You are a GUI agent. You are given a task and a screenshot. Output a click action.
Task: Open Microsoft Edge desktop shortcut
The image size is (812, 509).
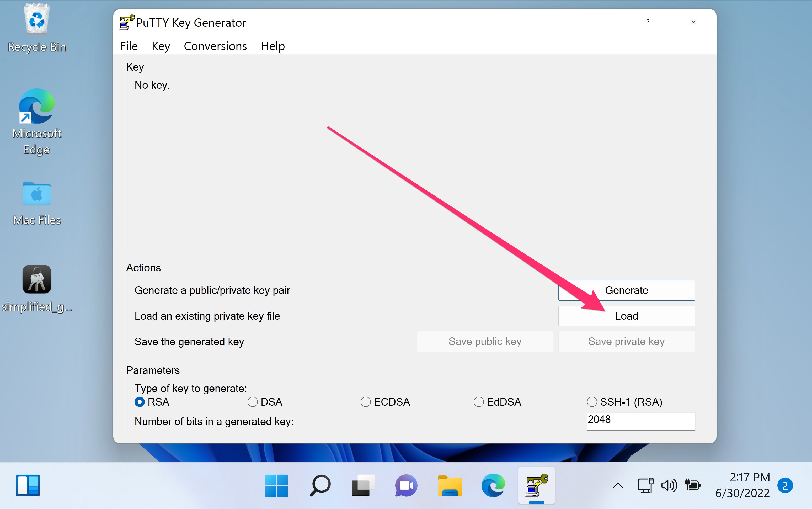pos(37,122)
